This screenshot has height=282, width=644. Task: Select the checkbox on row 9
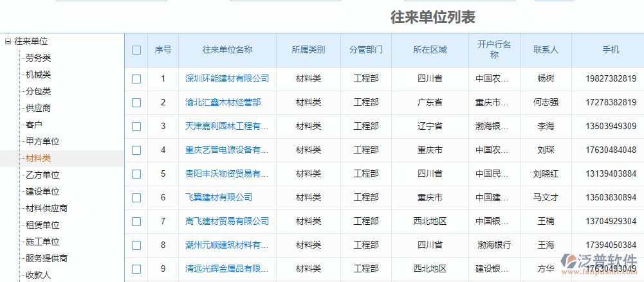(x=136, y=269)
